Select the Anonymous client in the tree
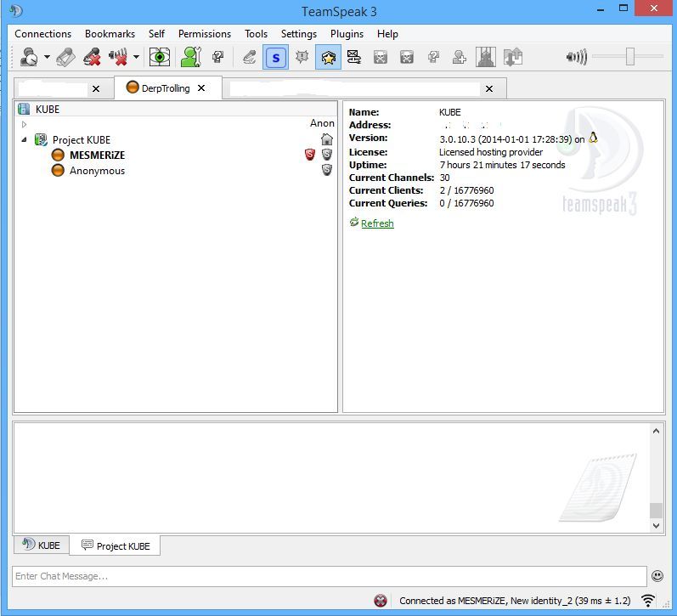Image resolution: width=677 pixels, height=616 pixels. [x=97, y=171]
